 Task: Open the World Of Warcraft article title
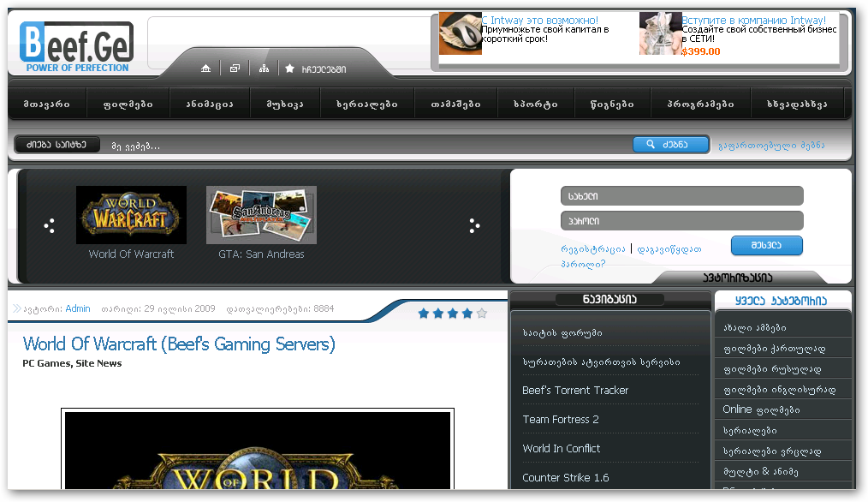[x=179, y=344]
